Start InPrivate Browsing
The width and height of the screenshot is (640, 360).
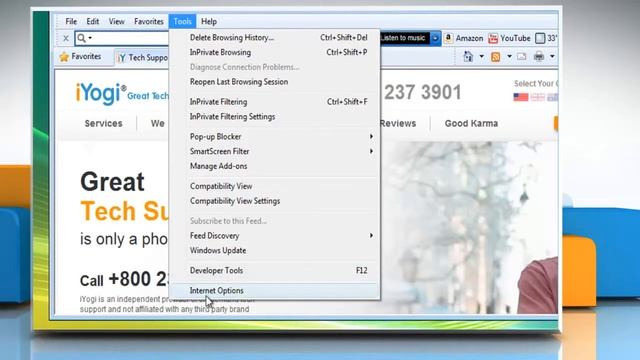click(274, 52)
